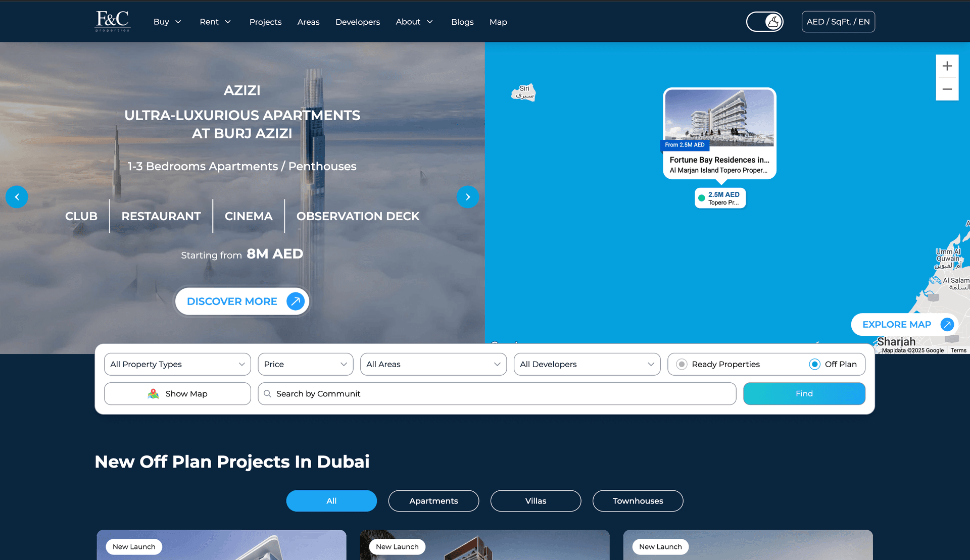Toggle the dark mode switch
The image size is (970, 560).
click(x=764, y=22)
